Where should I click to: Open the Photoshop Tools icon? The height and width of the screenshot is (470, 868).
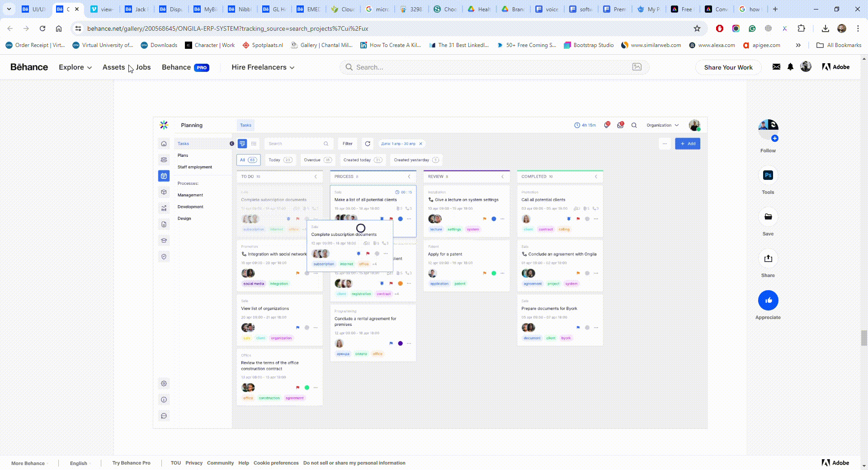coord(768,175)
